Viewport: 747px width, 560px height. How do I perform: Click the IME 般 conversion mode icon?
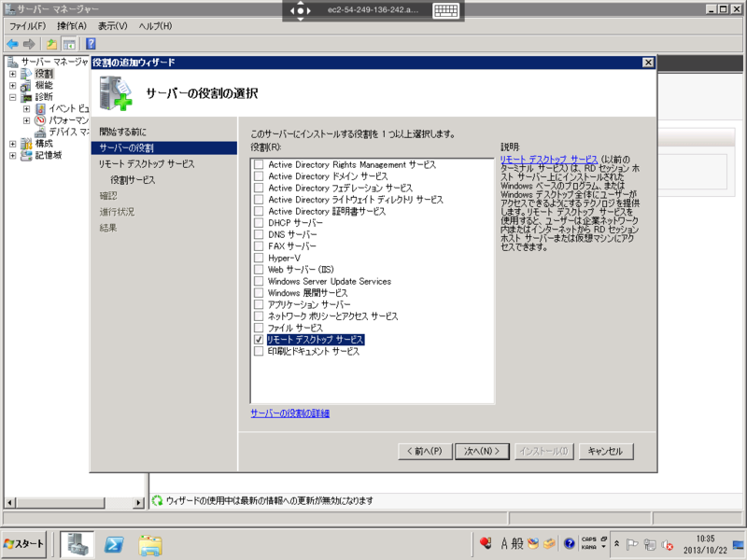518,543
